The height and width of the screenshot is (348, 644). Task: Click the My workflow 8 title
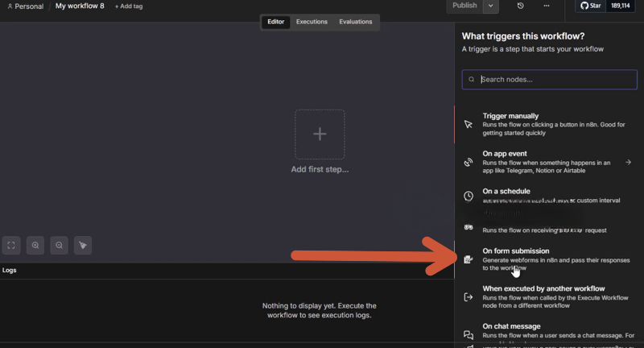[80, 6]
